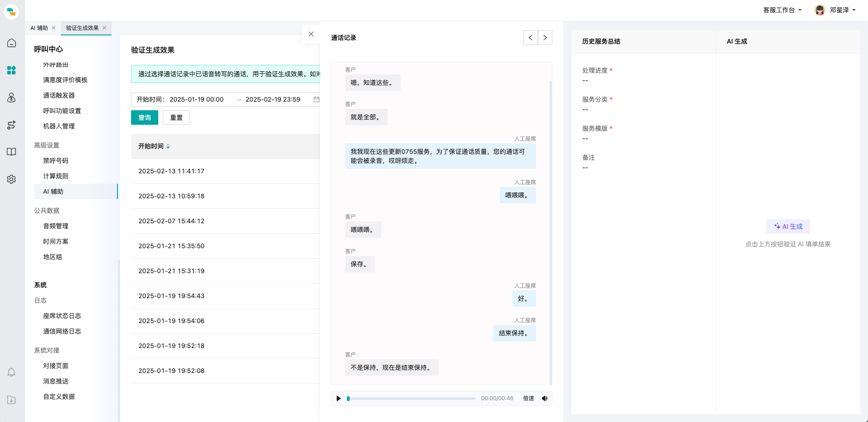Click the 重置 reset button
This screenshot has height=422, width=868.
(176, 118)
